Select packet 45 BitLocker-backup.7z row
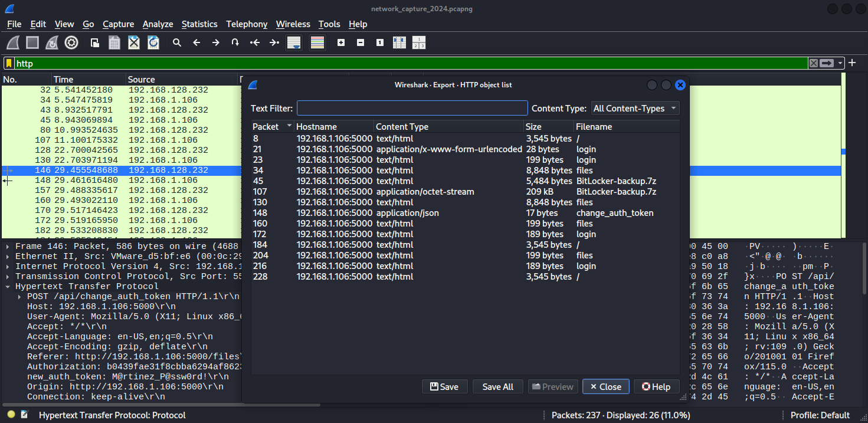Image resolution: width=868 pixels, height=423 pixels. [x=466, y=181]
